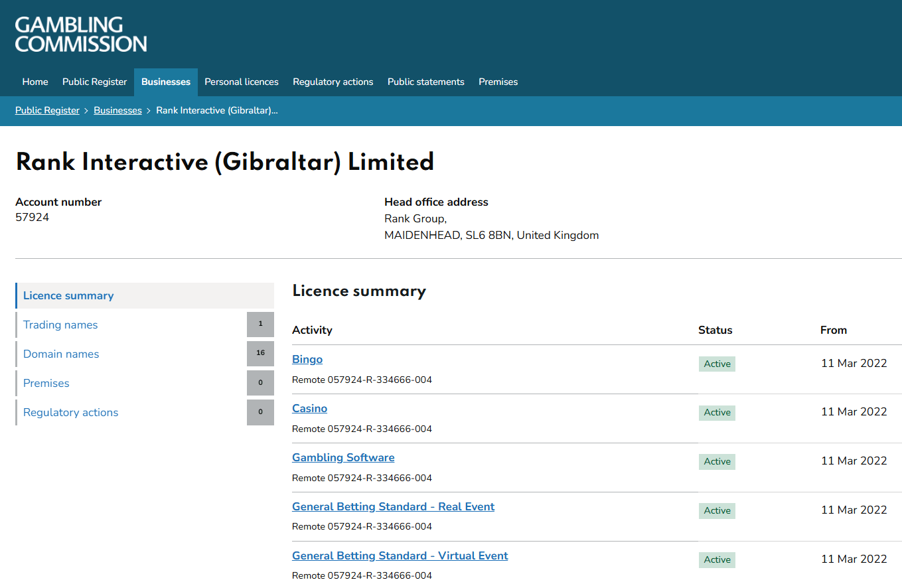Click Active status for Real Event row
This screenshot has width=902, height=588.
coord(717,510)
